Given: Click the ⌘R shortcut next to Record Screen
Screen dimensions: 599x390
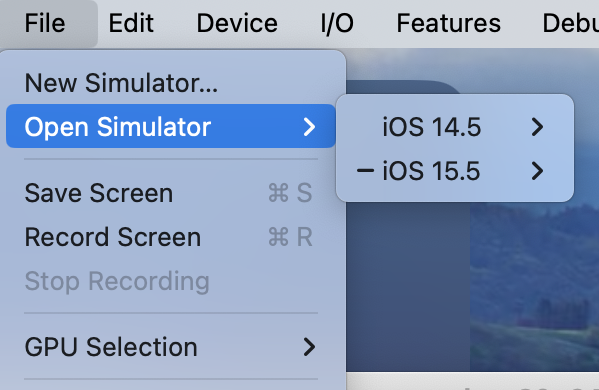Looking at the screenshot, I should tap(290, 237).
